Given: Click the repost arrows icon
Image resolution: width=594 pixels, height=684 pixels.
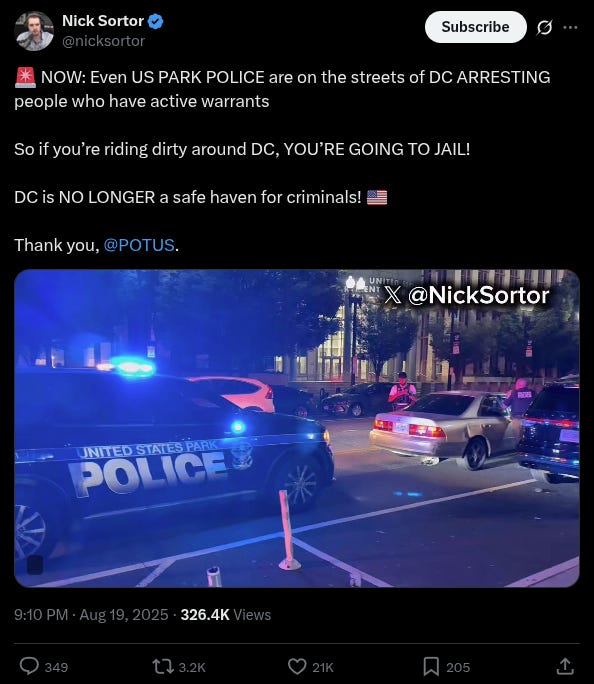Looking at the screenshot, I should click(162, 666).
